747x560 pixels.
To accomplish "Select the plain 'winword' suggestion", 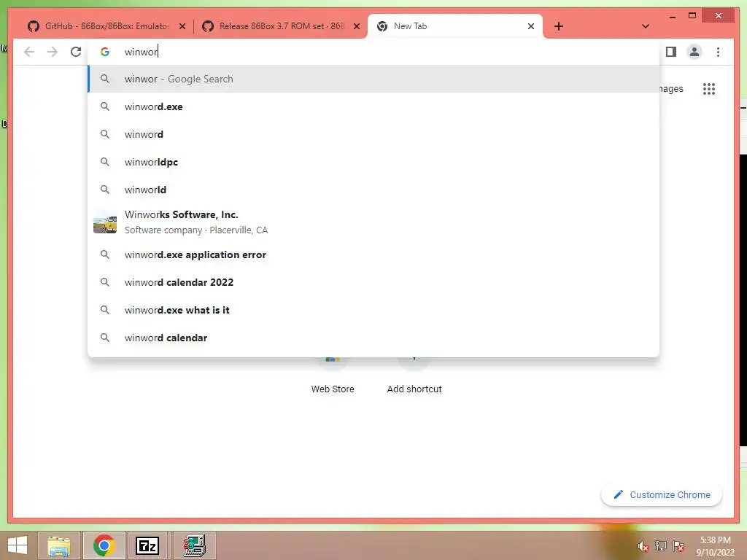I will click(373, 134).
